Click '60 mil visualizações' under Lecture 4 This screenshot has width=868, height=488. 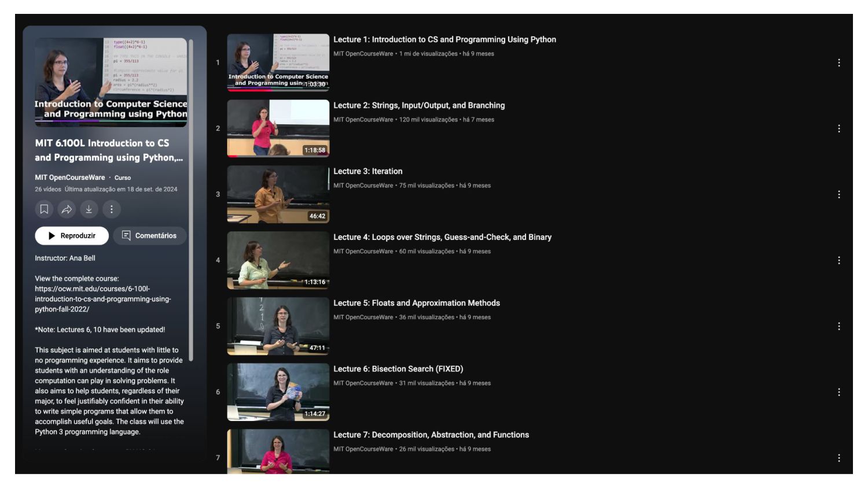click(x=426, y=252)
